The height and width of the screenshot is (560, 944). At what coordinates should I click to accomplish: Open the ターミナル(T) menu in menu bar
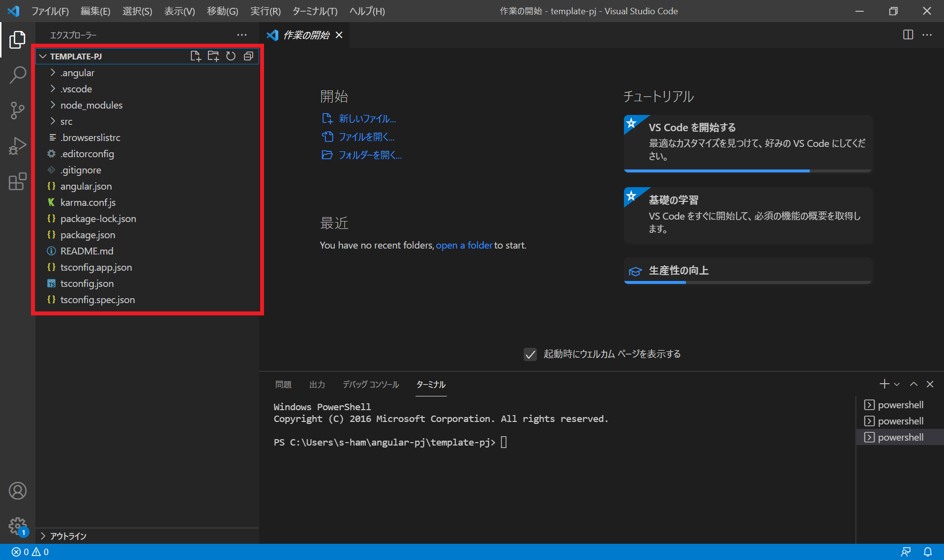315,11
